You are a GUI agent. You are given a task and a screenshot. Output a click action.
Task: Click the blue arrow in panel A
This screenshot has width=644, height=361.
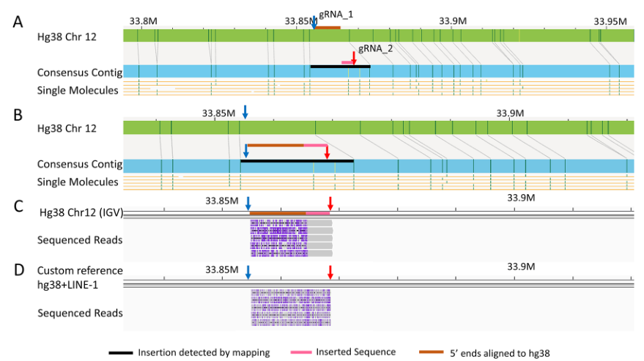click(314, 23)
